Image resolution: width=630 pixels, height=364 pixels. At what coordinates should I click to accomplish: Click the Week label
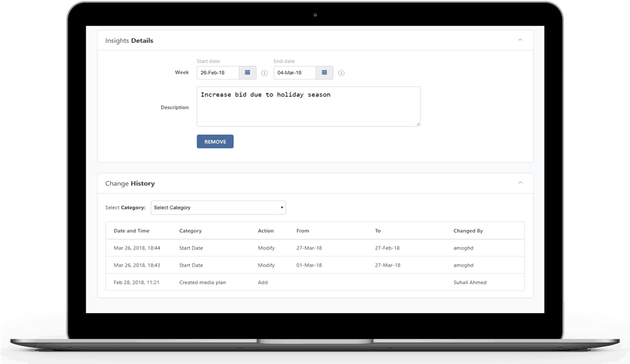(182, 72)
